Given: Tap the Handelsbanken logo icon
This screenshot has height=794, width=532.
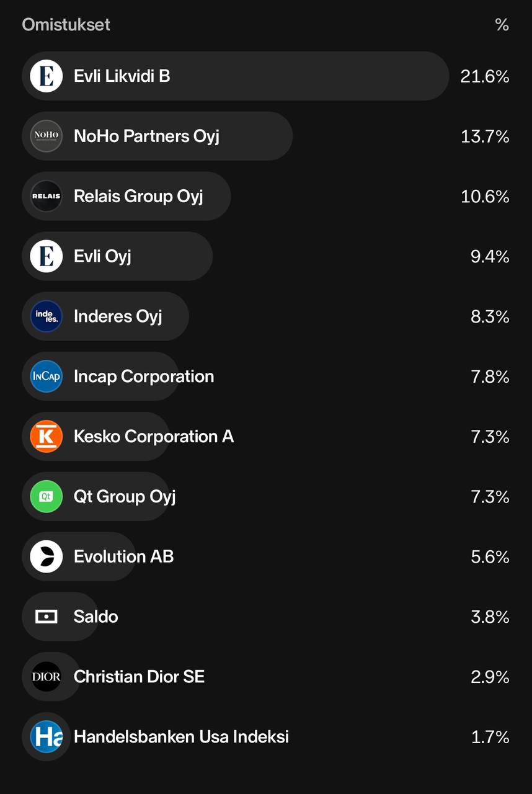Looking at the screenshot, I should [47, 737].
